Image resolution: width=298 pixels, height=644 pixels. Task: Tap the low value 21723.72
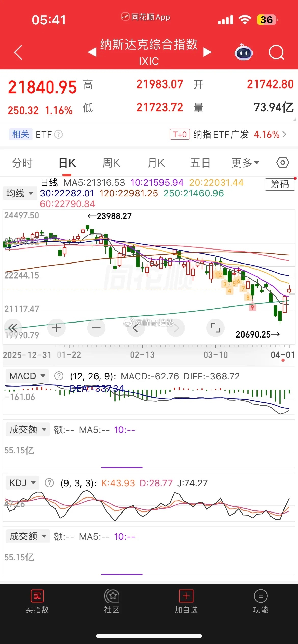160,107
